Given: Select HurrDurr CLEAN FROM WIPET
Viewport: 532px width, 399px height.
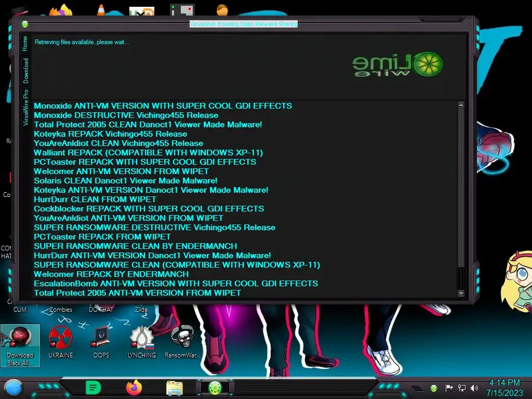Looking at the screenshot, I should coord(95,199).
